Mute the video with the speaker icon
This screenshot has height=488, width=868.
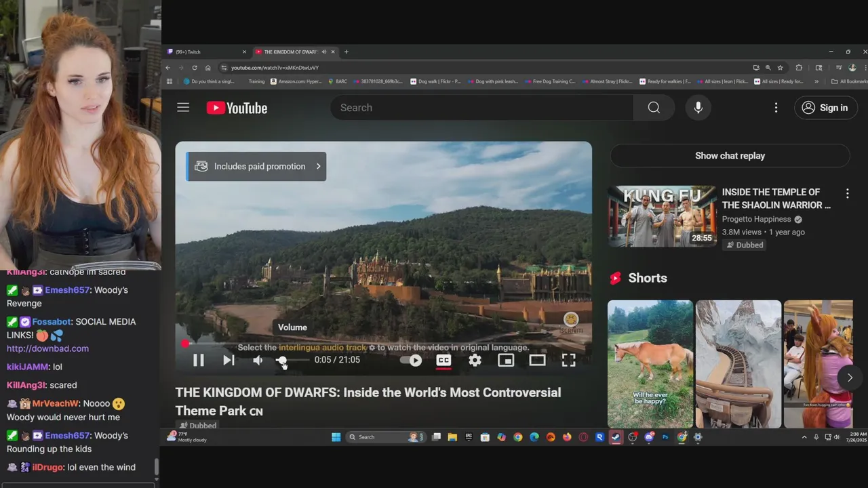pyautogui.click(x=258, y=361)
